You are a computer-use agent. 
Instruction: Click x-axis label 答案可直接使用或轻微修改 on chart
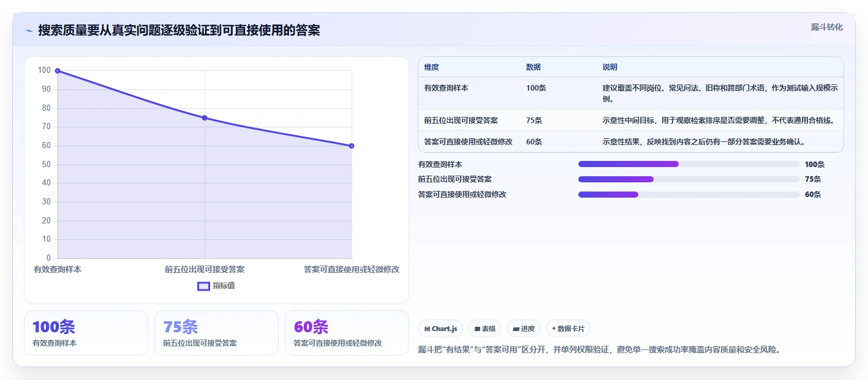pyautogui.click(x=352, y=269)
